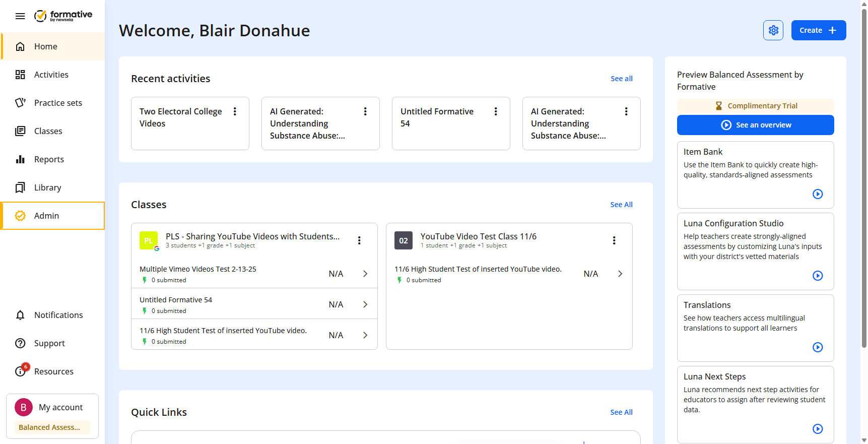Expand the Untitled Formative 54 class row
This screenshot has width=868, height=444.
[x=254, y=304]
